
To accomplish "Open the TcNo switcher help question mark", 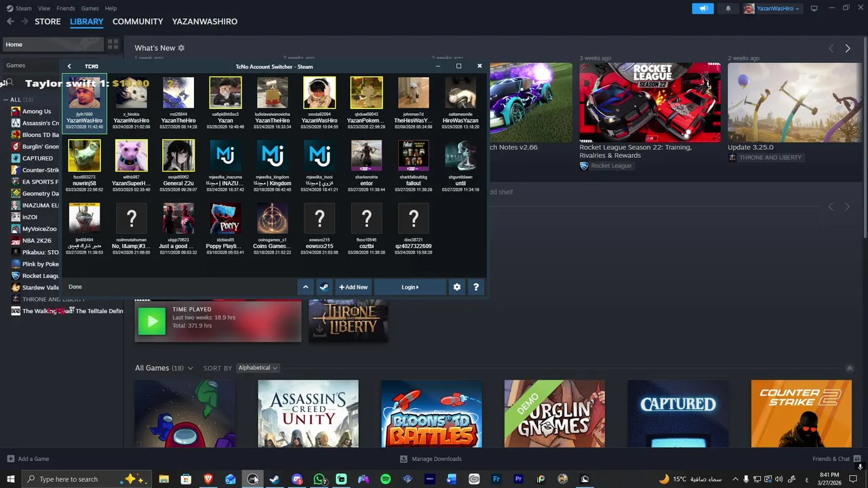I will tap(476, 287).
